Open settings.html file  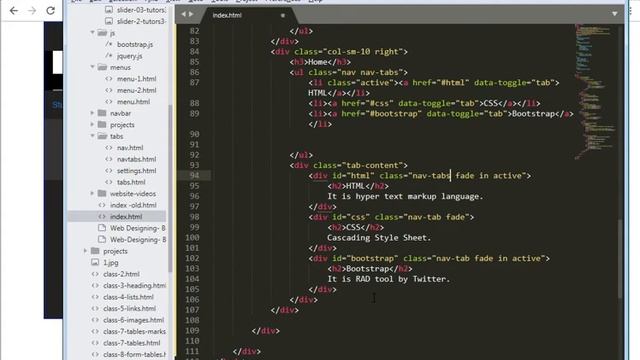coord(136,171)
